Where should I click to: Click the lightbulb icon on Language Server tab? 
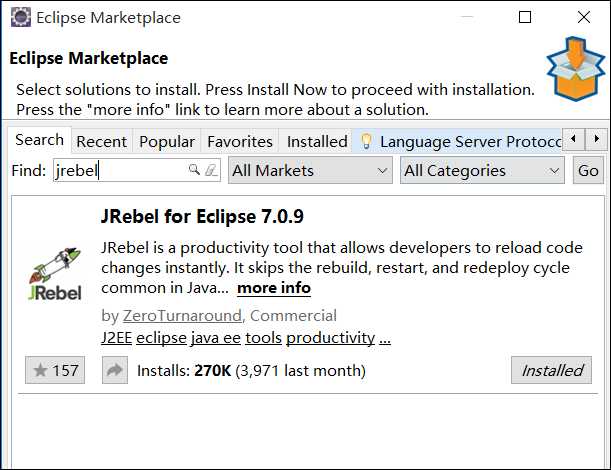click(366, 141)
